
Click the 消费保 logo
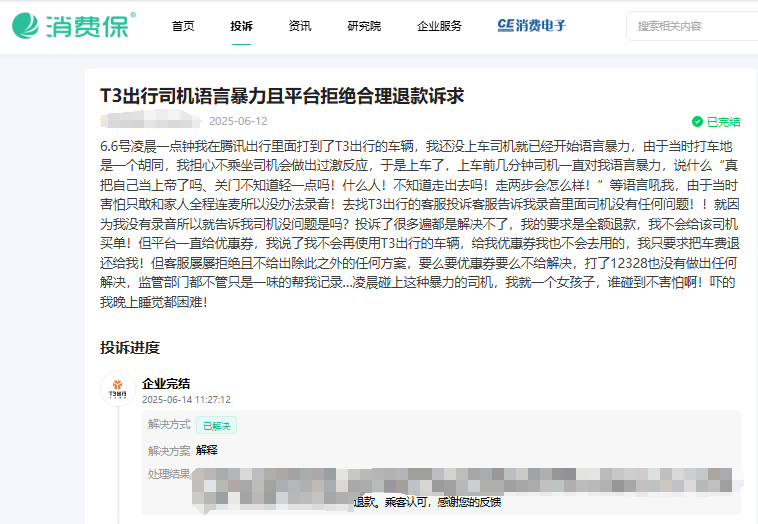[73, 25]
